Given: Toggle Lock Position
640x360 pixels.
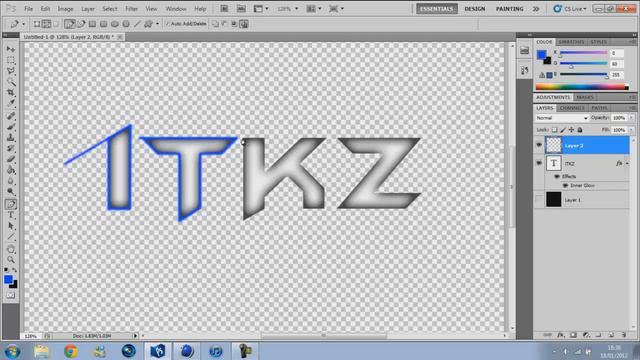Looking at the screenshot, I should (571, 130).
